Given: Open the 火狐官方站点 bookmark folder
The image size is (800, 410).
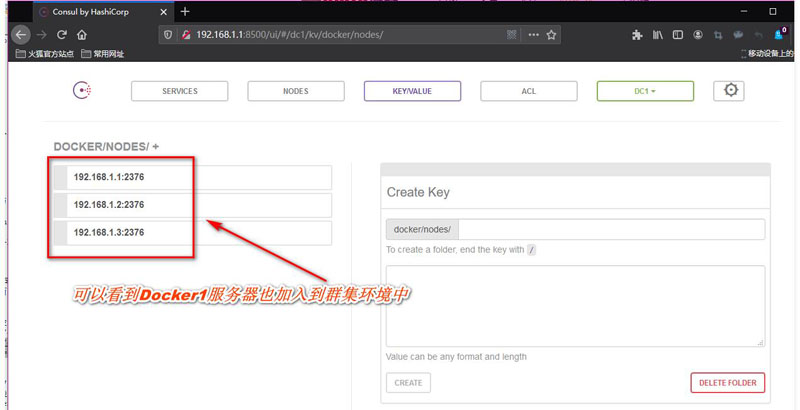Looking at the screenshot, I should 45,54.
